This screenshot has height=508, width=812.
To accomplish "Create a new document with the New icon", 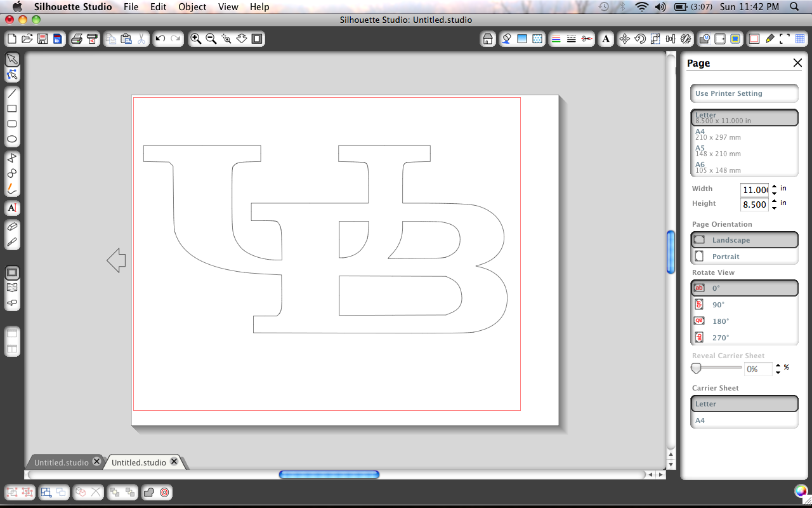I will 12,39.
